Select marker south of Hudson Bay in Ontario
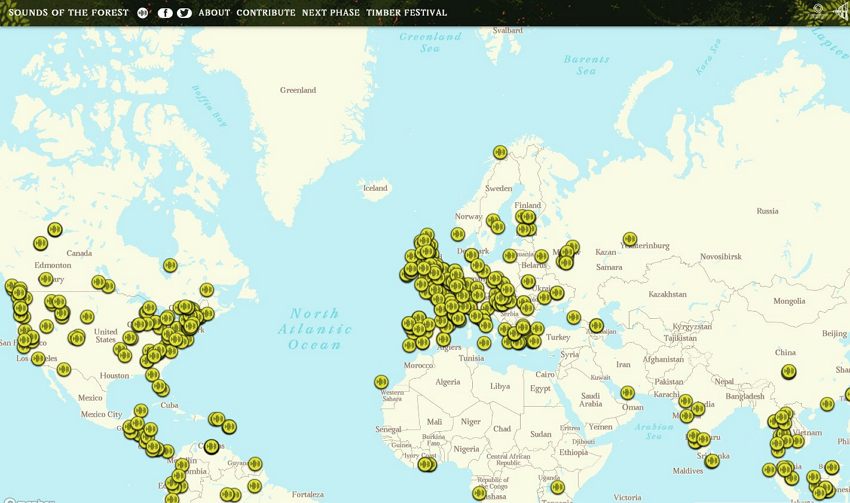This screenshot has height=503, width=850. pyautogui.click(x=170, y=265)
